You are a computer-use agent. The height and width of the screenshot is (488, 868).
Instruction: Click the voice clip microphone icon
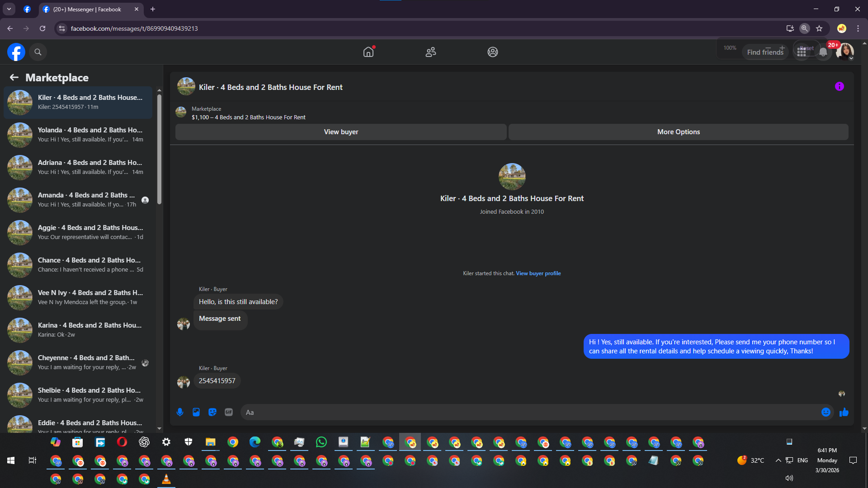[x=180, y=412]
